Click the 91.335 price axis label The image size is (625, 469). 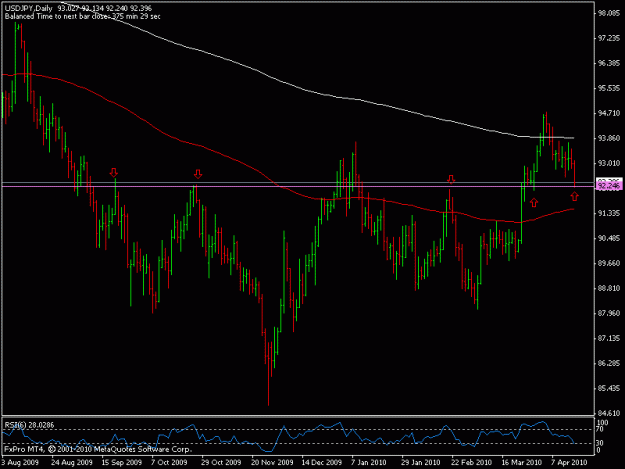click(609, 213)
